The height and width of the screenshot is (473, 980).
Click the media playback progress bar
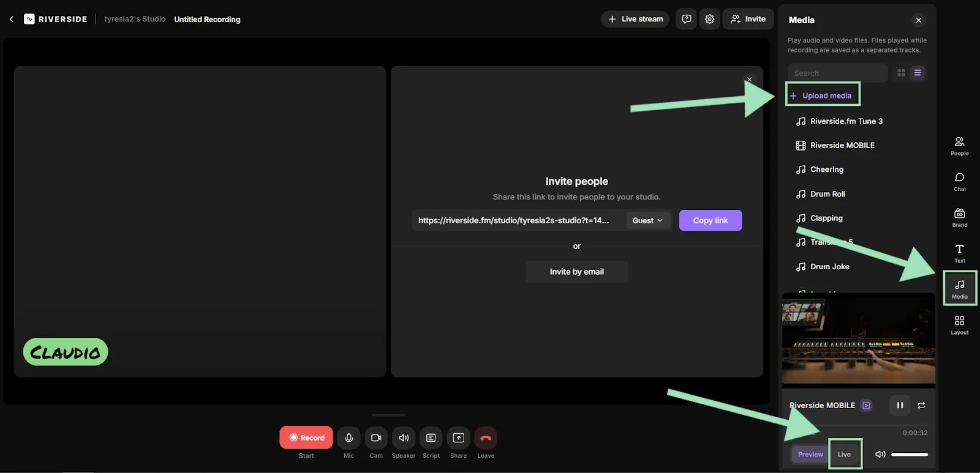tap(859, 425)
